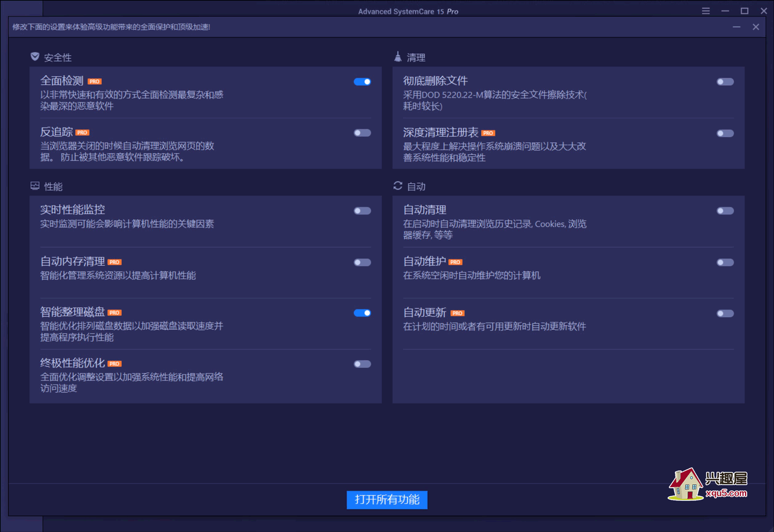
Task: Click description 实时监测可能会影响计算机性能的关键因素
Action: 127,224
